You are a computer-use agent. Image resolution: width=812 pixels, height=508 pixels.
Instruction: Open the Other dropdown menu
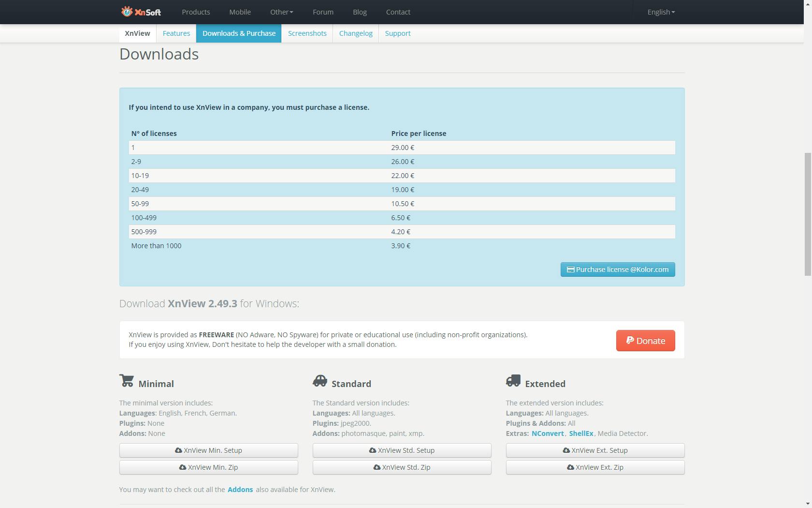tap(282, 12)
